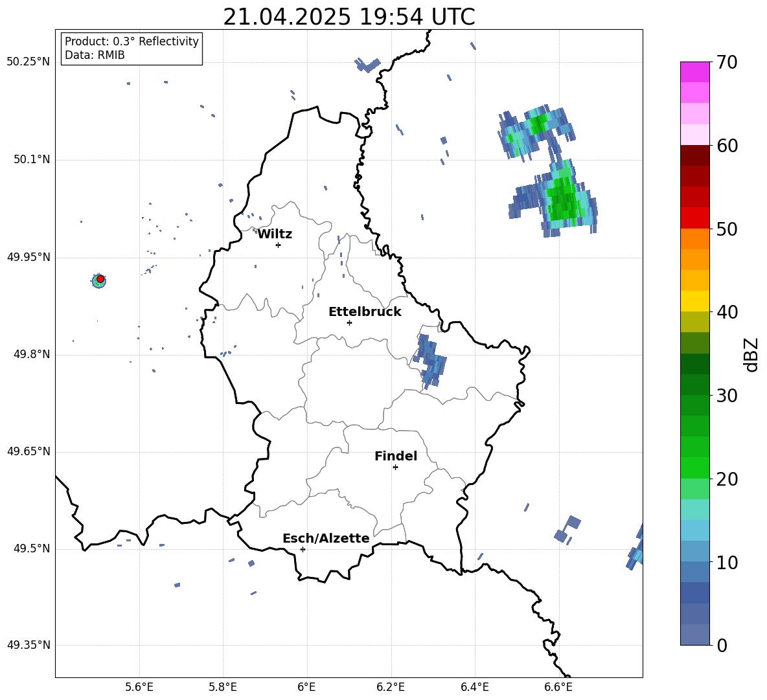Click the 0 value on colorbar
The image size is (767, 700).
pyautogui.click(x=722, y=645)
